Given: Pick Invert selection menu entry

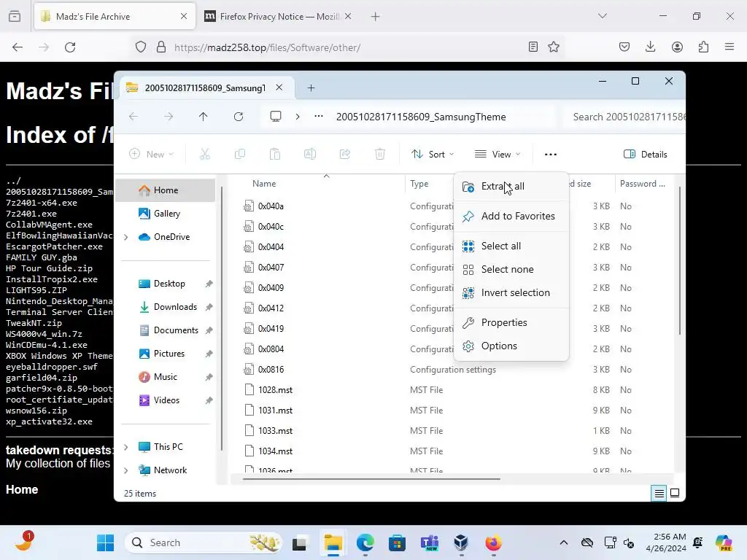Looking at the screenshot, I should click(511, 293).
